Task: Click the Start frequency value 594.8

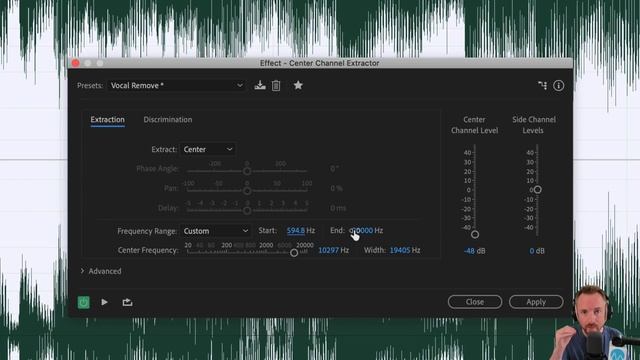Action: [296, 231]
